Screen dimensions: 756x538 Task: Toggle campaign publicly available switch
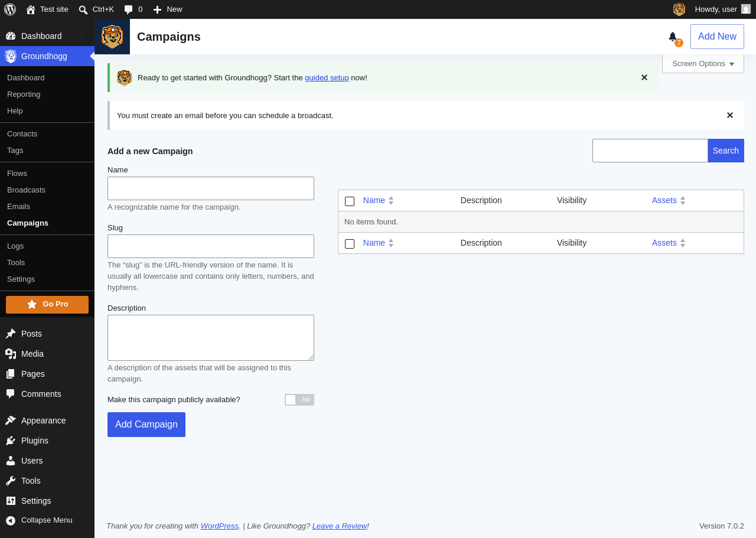[299, 400]
